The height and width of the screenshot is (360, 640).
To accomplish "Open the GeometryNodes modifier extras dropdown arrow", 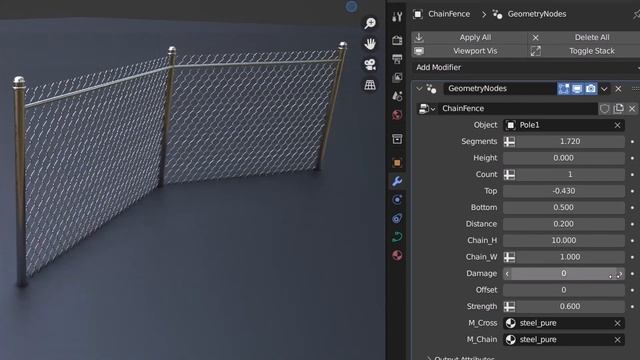I will click(x=604, y=89).
